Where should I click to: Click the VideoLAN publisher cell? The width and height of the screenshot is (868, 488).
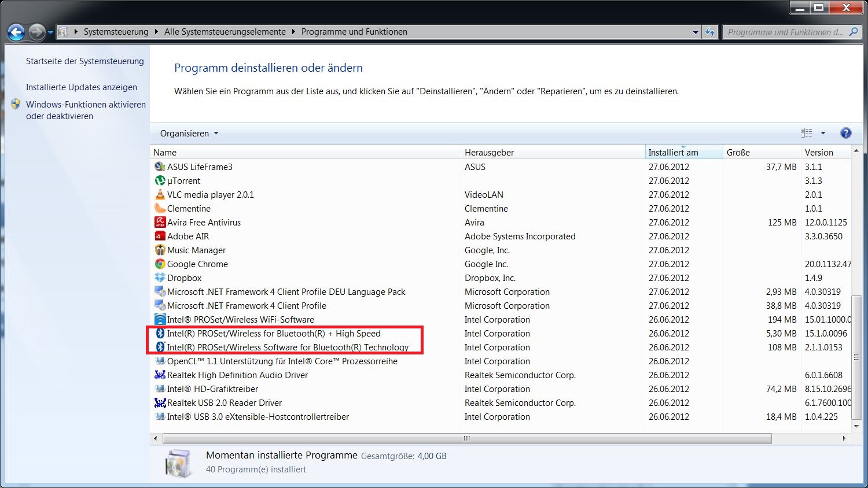[x=484, y=194]
